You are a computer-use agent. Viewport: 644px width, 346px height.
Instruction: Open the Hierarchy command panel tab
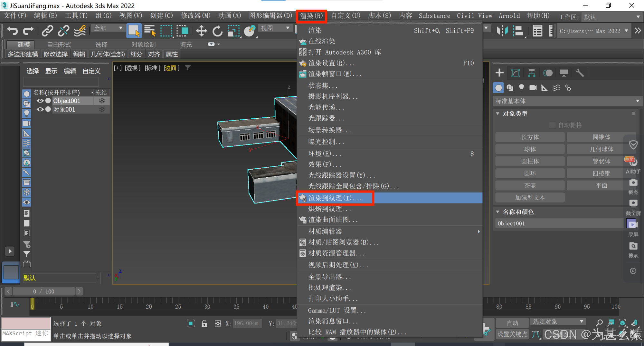point(532,73)
